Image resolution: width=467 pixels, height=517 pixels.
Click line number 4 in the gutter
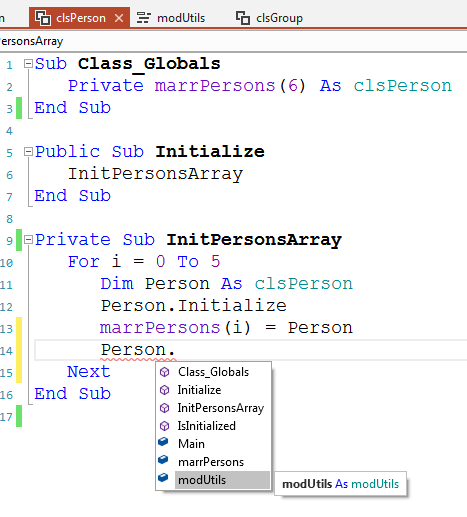[9, 131]
